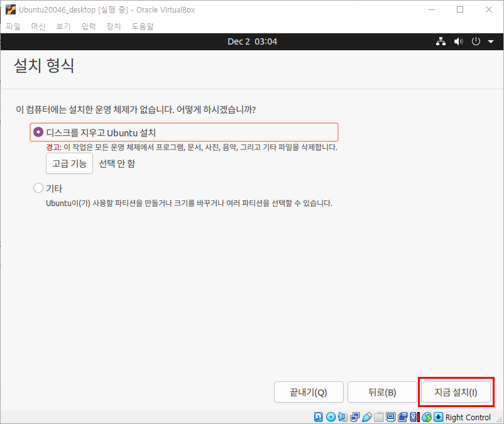Click the CPU virtualization status icon
504x424 pixels.
[415, 417]
